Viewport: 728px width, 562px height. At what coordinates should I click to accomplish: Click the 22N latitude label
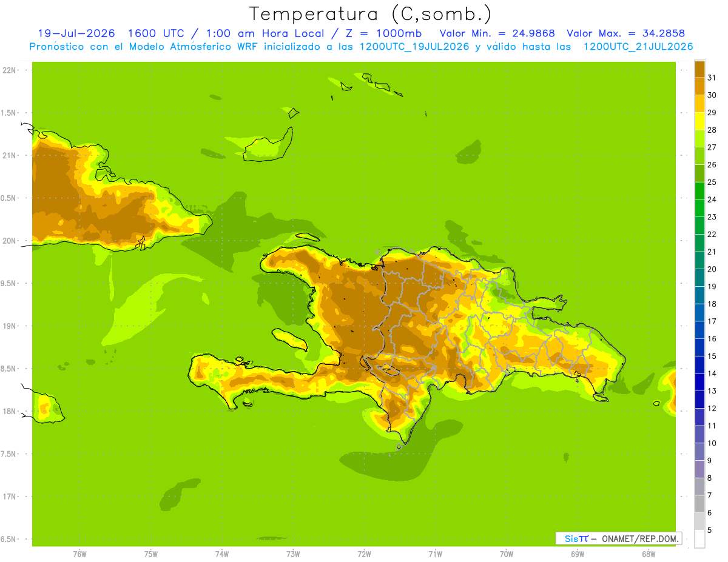(x=8, y=70)
